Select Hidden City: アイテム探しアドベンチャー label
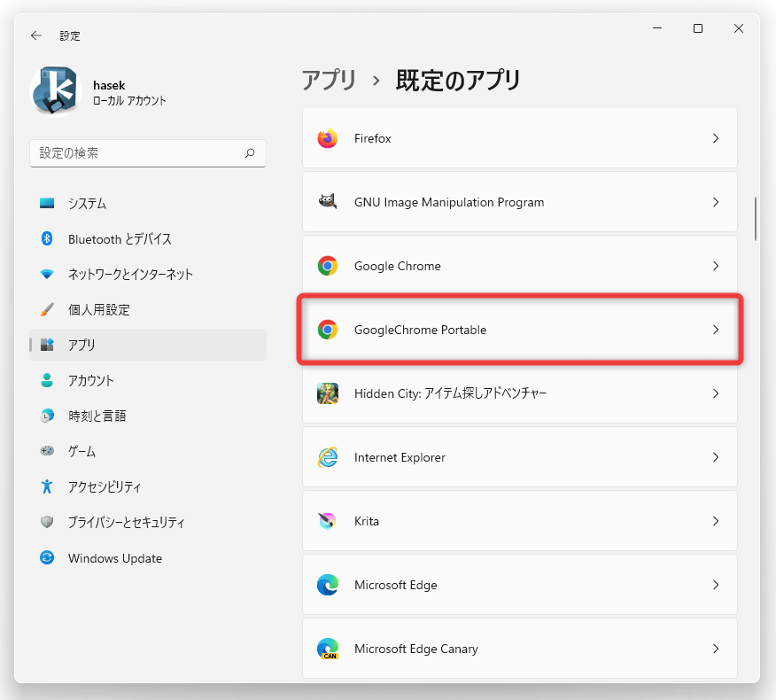Image resolution: width=776 pixels, height=700 pixels. coord(450,393)
